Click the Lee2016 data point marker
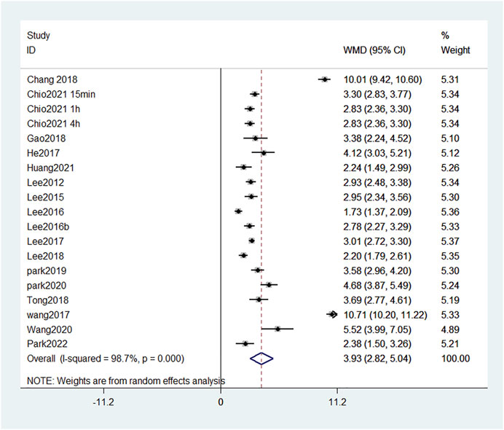The height and width of the screenshot is (430, 504). coord(238,211)
